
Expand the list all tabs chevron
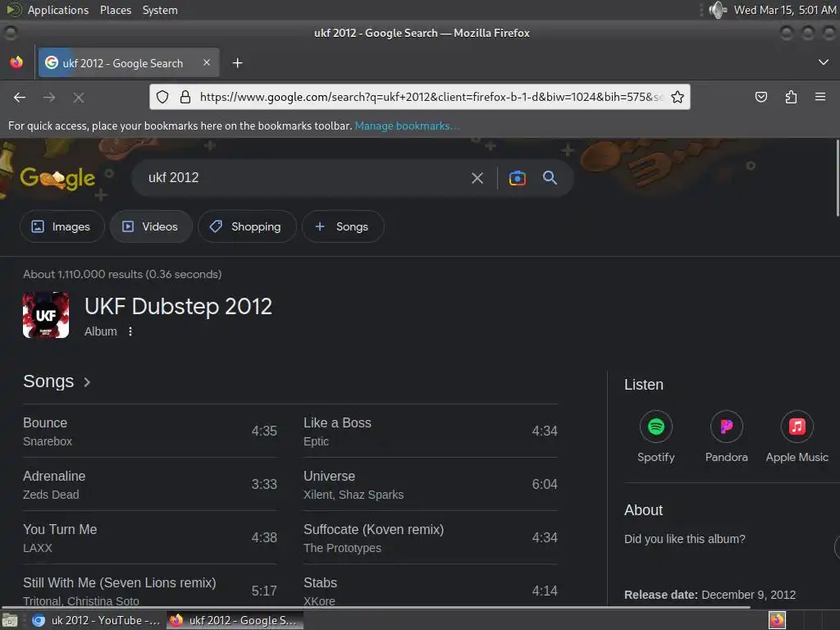[824, 62]
